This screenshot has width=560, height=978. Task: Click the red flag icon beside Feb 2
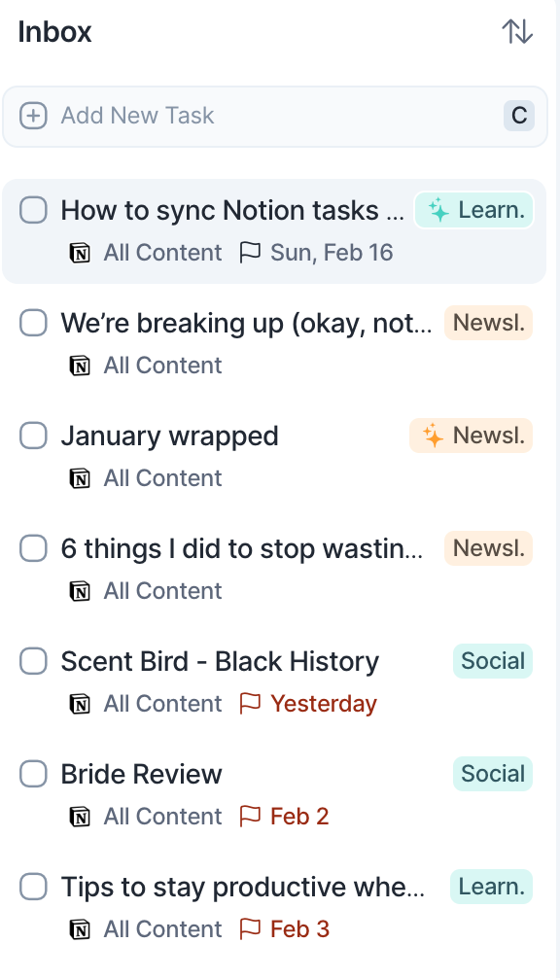click(x=250, y=817)
